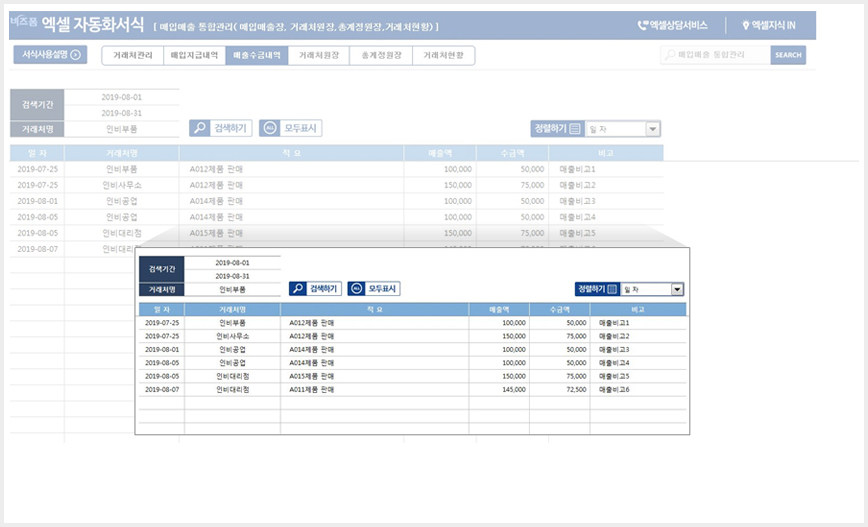This screenshot has width=868, height=527.
Task: Open the 일 자 combo box in faded sheet
Action: coord(623,129)
